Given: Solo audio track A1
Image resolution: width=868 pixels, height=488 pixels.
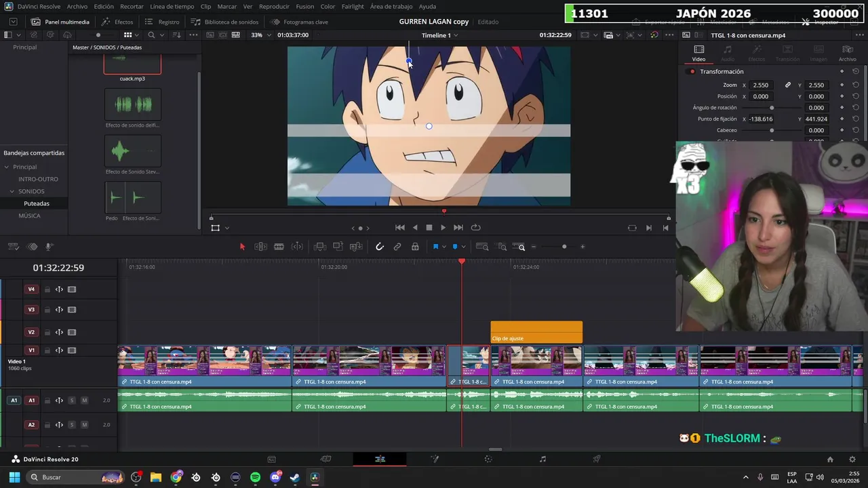Looking at the screenshot, I should click(72, 401).
